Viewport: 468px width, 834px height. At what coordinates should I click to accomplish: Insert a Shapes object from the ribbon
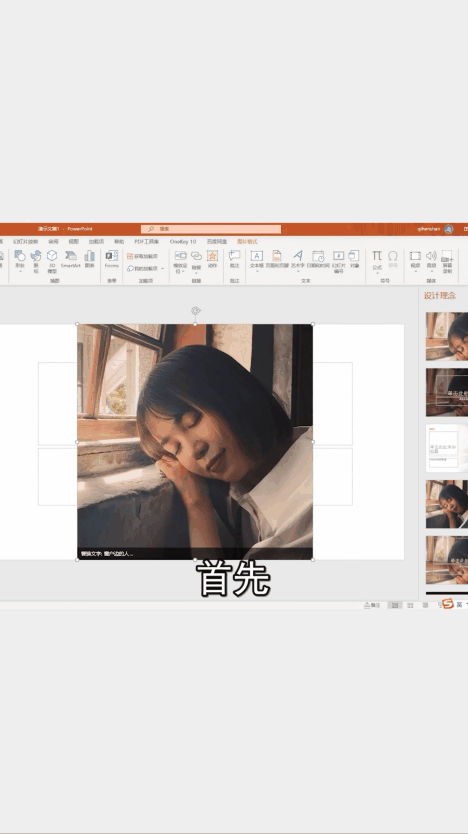[x=20, y=261]
